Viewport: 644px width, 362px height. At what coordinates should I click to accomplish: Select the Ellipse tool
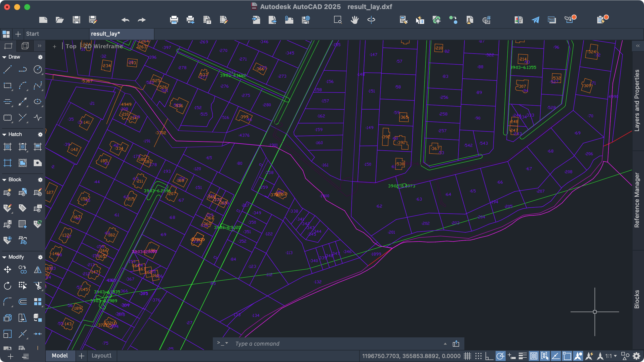pyautogui.click(x=38, y=102)
